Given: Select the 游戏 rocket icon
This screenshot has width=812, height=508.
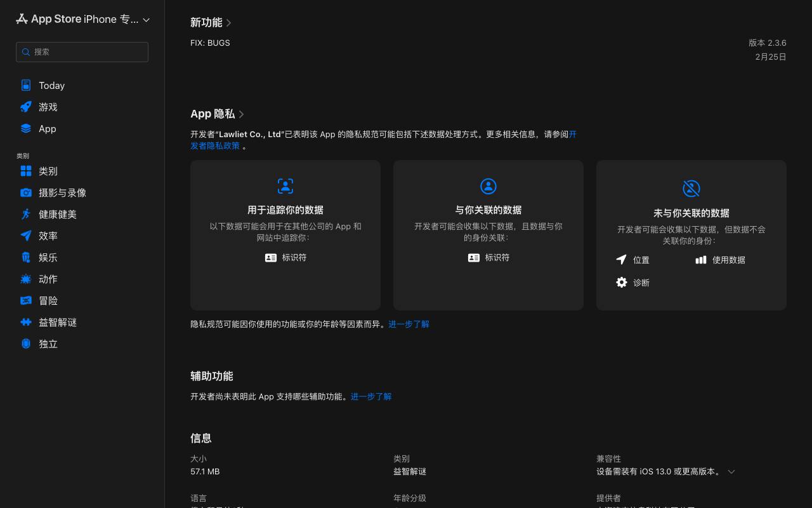Looking at the screenshot, I should [26, 107].
